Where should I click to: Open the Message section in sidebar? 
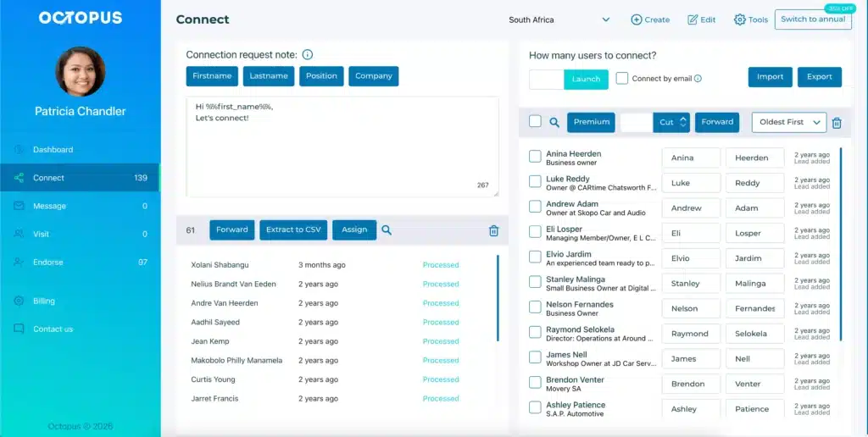coord(49,206)
